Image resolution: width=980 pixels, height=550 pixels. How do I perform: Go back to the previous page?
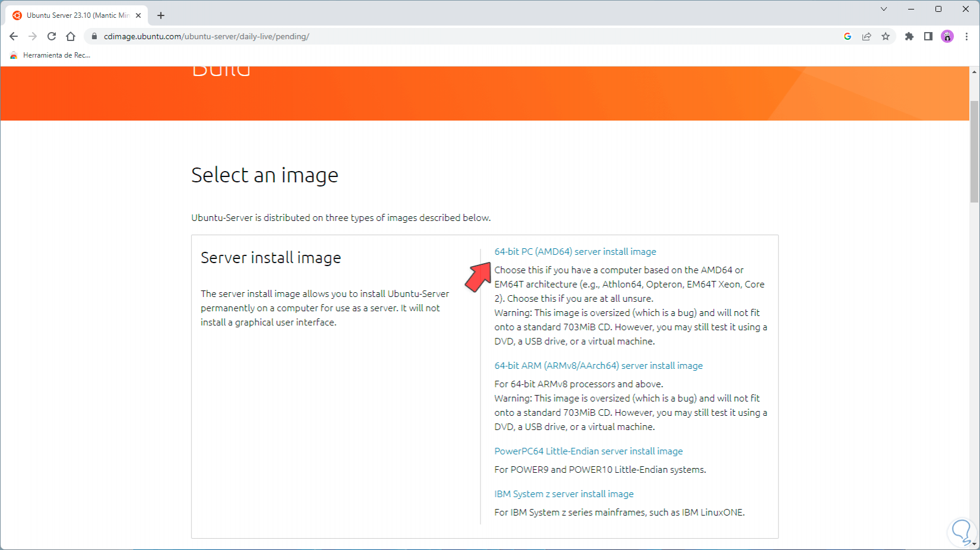[x=14, y=36]
